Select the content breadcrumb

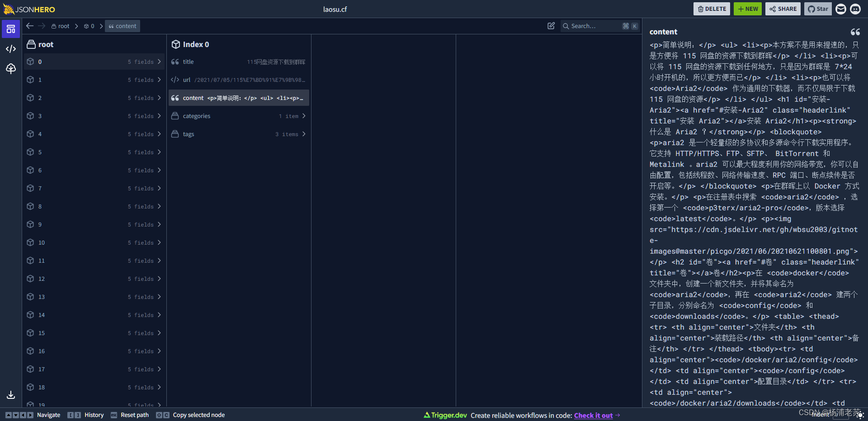click(x=123, y=26)
